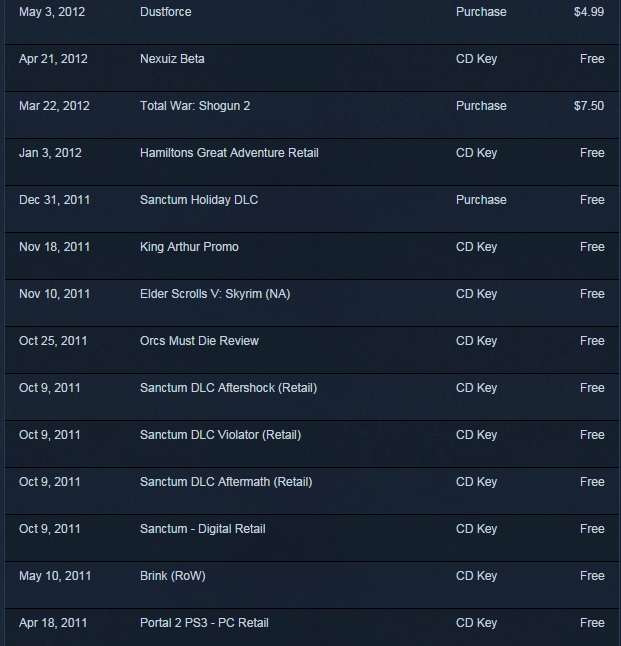
Task: Select the Nexuiz Beta row
Action: [312, 68]
